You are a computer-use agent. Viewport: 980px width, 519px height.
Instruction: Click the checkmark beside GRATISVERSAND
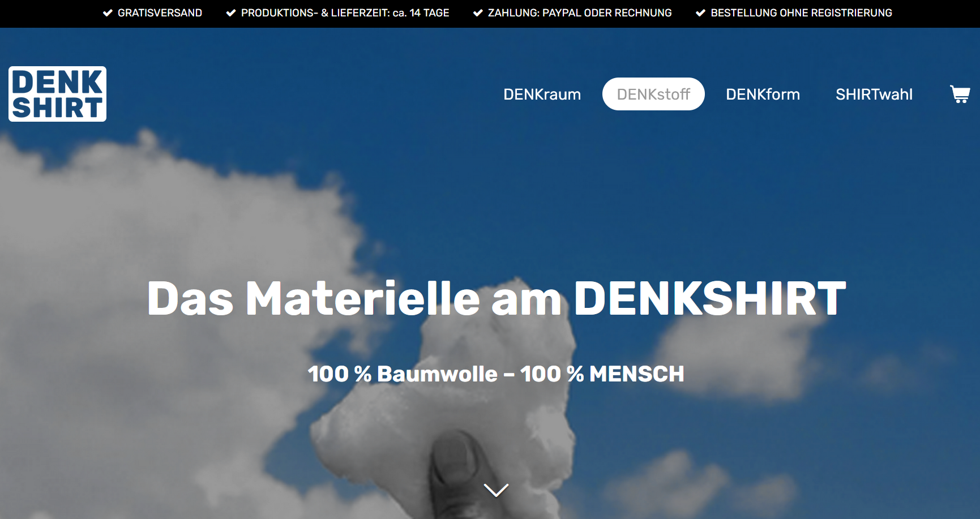click(108, 12)
